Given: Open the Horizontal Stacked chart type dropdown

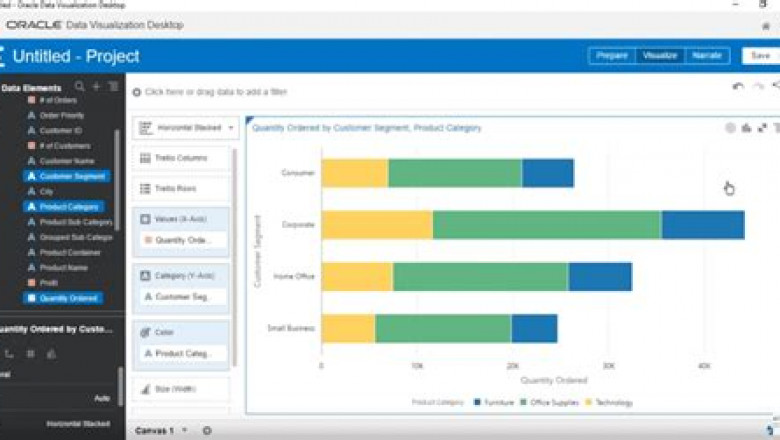Looking at the screenshot, I should [x=186, y=128].
